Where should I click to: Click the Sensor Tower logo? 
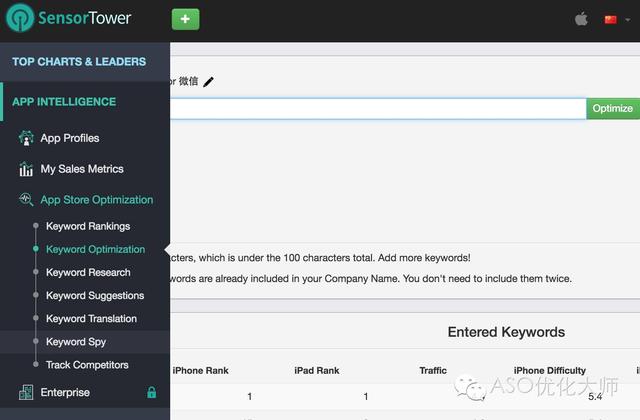coord(69,18)
